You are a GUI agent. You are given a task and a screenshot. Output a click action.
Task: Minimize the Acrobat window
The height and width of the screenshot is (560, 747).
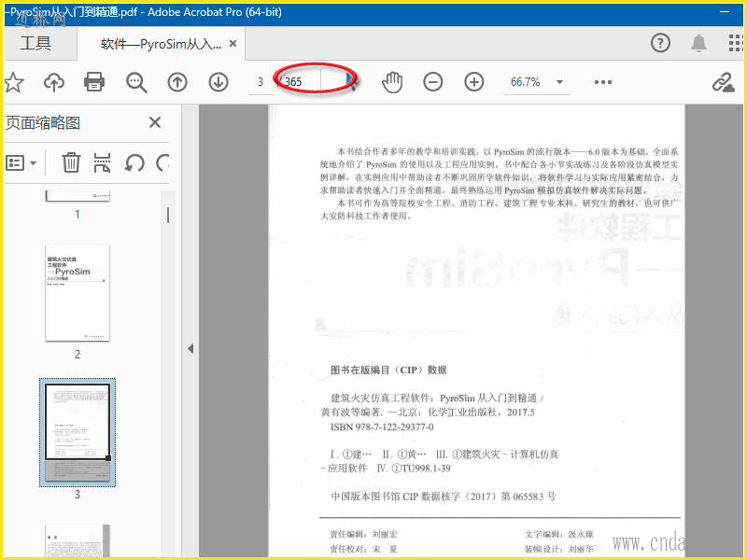[x=725, y=12]
